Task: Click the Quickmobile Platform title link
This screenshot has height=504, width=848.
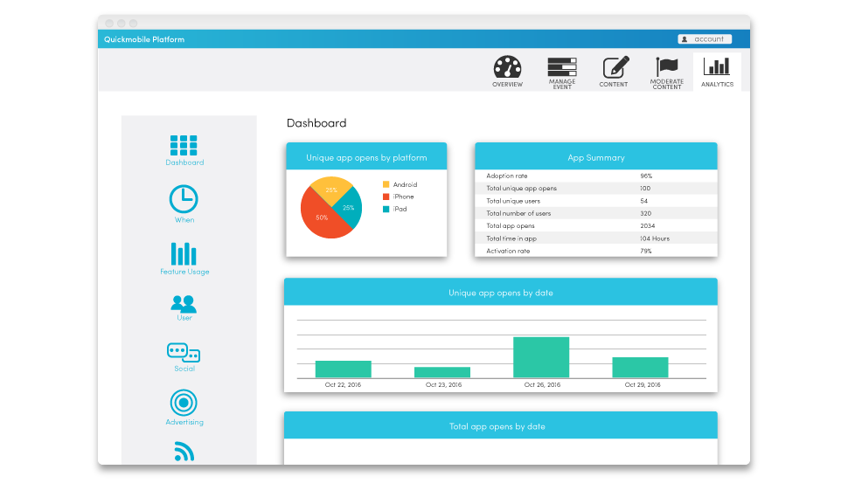Action: point(144,39)
